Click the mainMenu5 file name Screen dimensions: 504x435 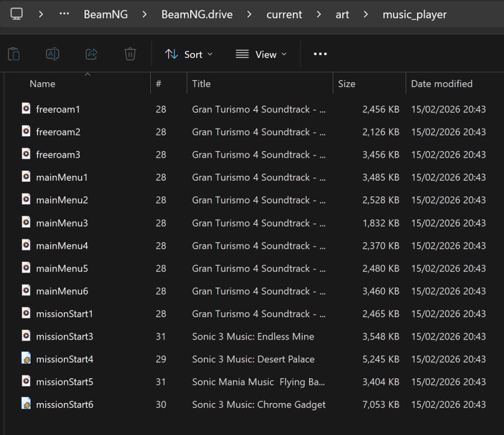pos(62,268)
